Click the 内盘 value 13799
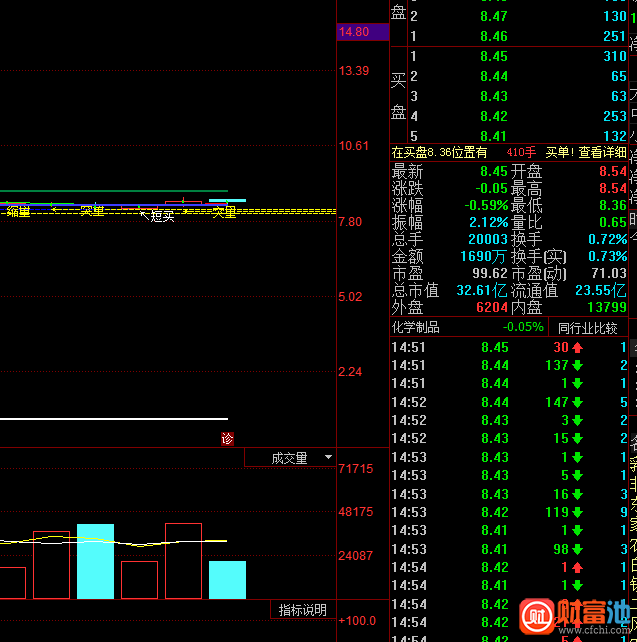This screenshot has height=642, width=637. [x=607, y=307]
